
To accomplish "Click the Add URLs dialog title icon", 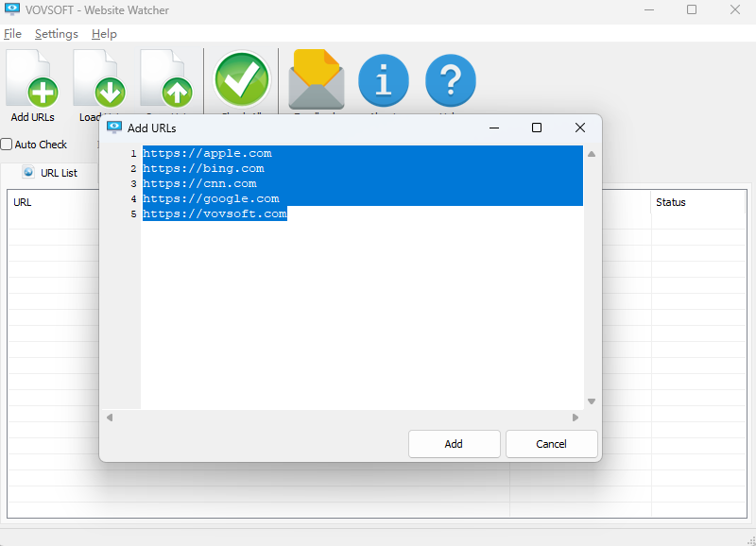I will tap(114, 128).
